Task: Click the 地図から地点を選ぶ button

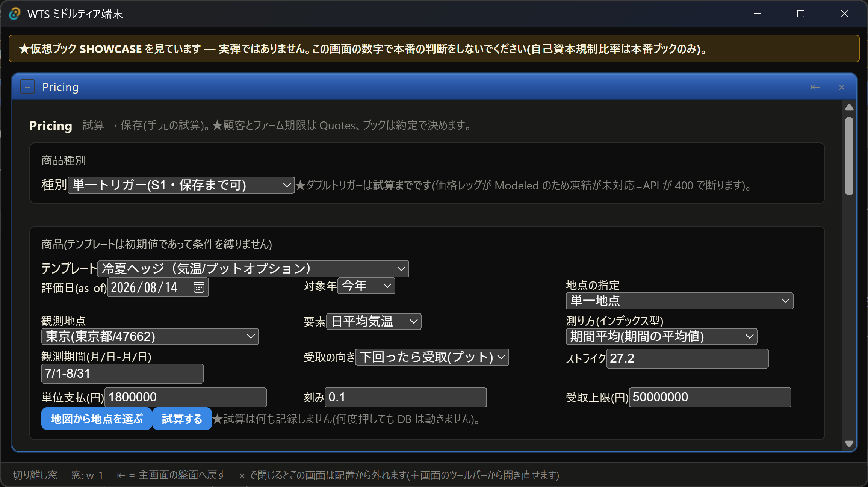Action: point(97,419)
